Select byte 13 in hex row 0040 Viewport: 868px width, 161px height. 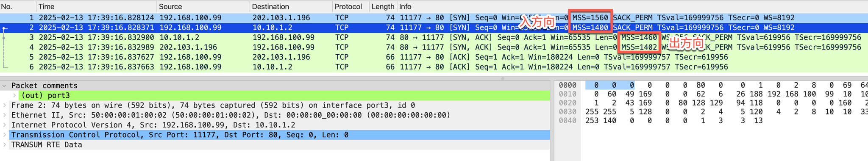click(758, 121)
